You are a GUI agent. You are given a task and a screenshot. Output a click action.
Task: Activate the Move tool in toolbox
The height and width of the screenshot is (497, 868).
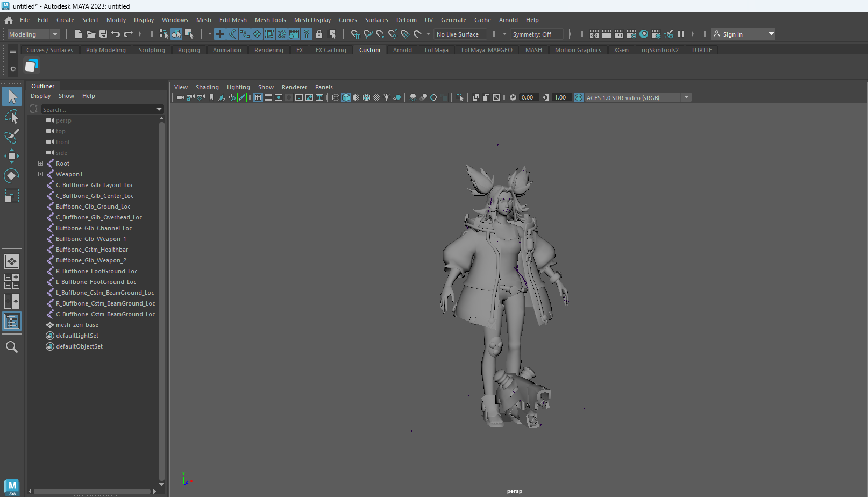click(x=12, y=156)
